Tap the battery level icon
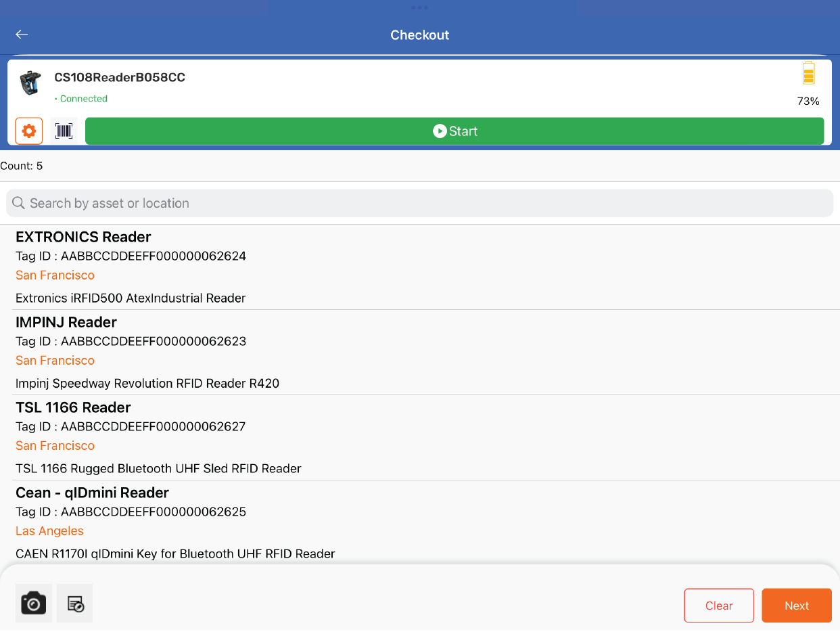Image resolution: width=840 pixels, height=632 pixels. [x=808, y=74]
